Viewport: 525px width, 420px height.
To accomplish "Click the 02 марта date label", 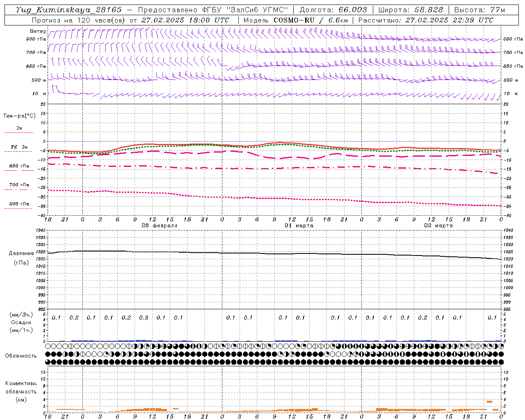I will (438, 226).
